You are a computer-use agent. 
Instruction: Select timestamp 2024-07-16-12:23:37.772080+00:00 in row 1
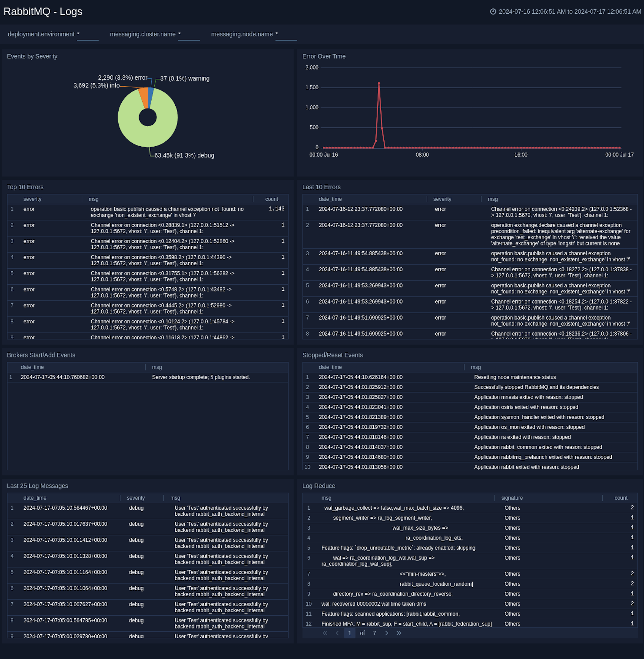(x=361, y=209)
